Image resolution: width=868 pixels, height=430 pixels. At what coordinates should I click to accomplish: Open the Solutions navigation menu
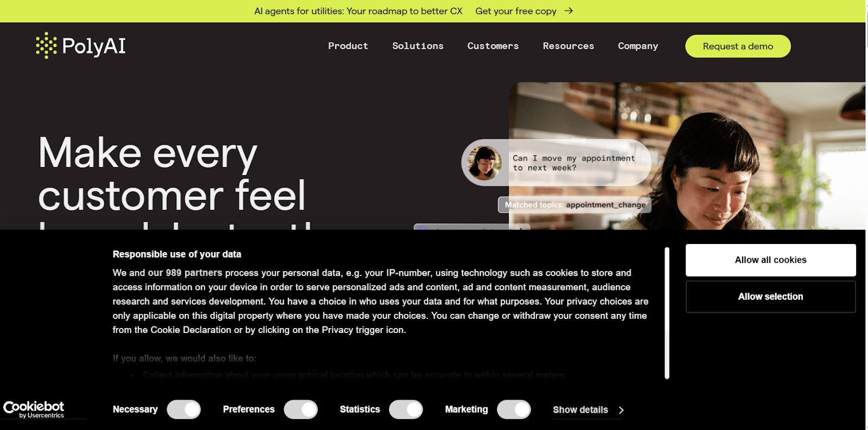(418, 46)
